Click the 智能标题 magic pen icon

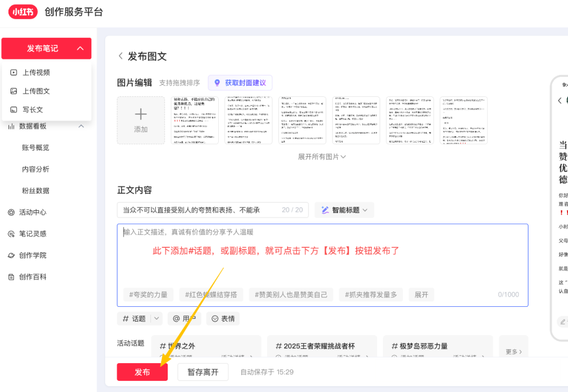point(325,210)
